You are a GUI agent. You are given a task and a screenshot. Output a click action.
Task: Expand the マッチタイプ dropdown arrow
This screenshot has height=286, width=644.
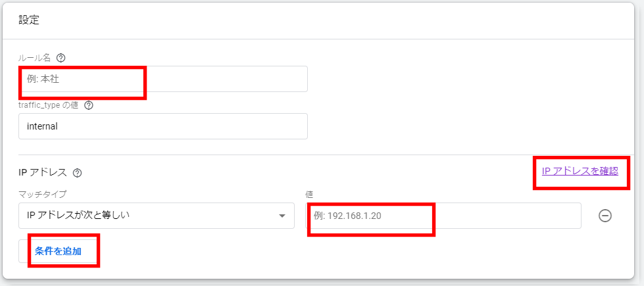coord(282,216)
